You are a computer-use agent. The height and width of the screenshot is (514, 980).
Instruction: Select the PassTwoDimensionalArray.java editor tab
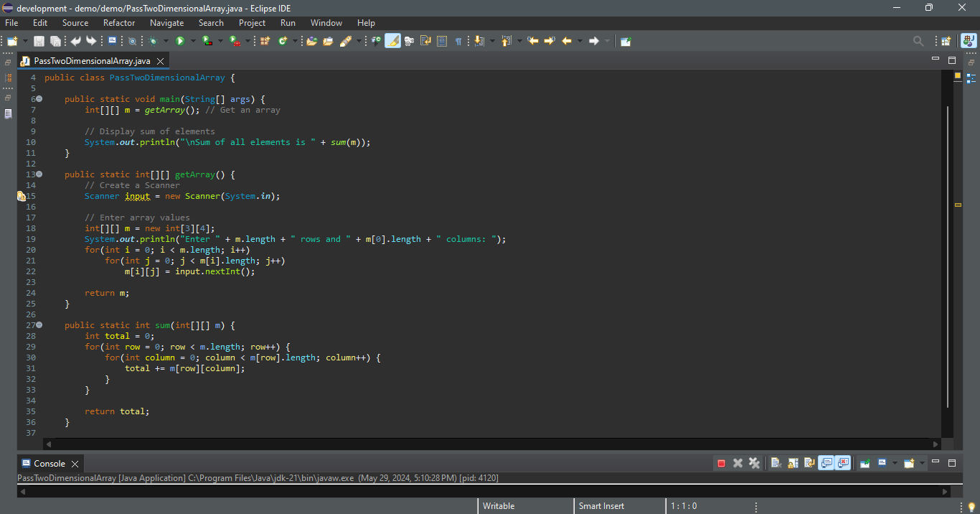[x=91, y=61]
